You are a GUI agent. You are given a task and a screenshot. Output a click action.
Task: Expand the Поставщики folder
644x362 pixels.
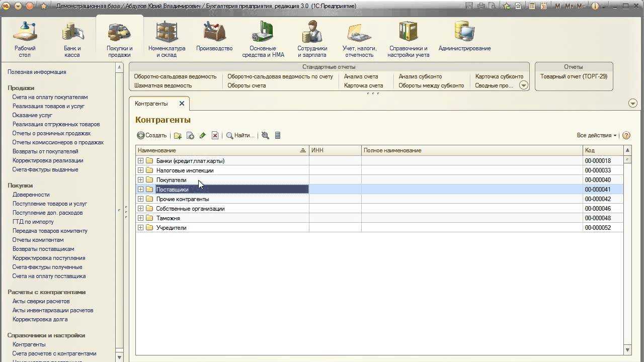coord(140,190)
